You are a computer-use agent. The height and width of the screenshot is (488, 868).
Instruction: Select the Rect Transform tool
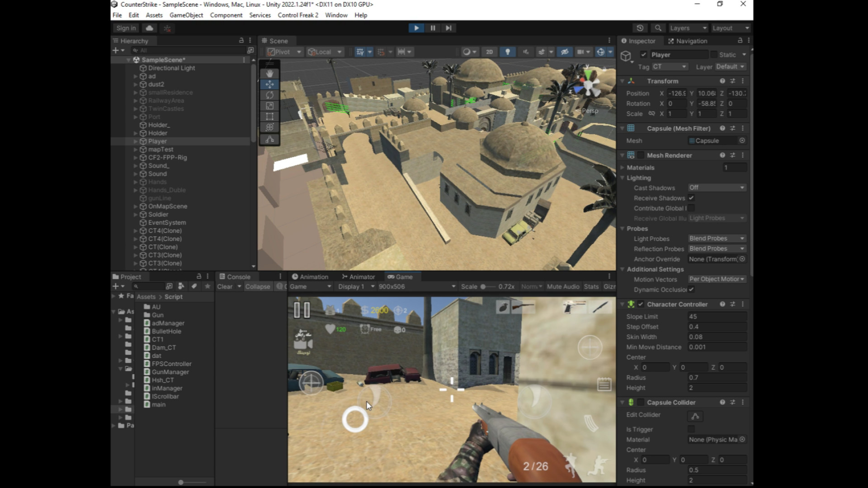click(x=270, y=117)
